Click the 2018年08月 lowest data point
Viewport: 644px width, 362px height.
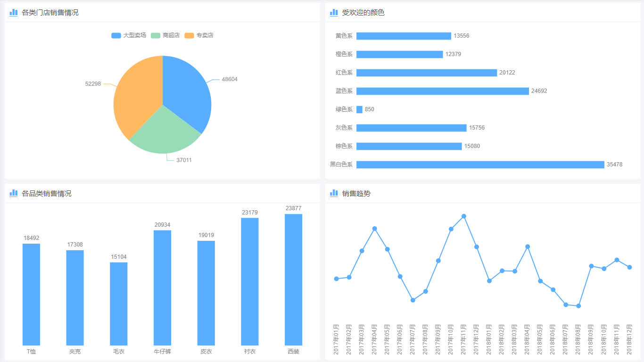pos(578,306)
